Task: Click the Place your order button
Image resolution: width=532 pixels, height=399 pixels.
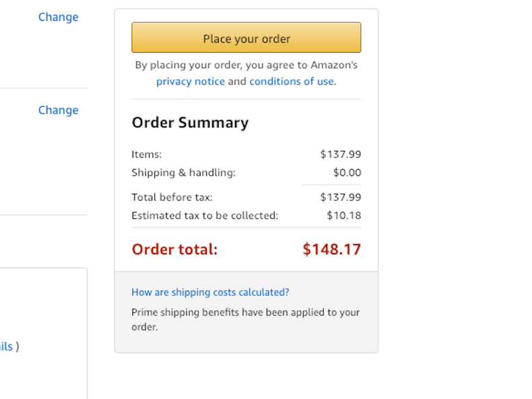Action: [x=246, y=38]
